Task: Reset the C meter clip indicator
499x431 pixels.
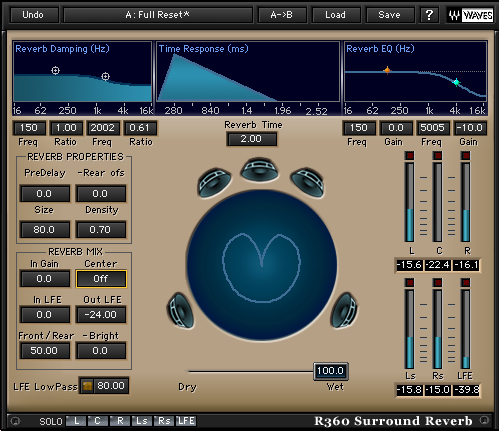Action: click(x=437, y=155)
